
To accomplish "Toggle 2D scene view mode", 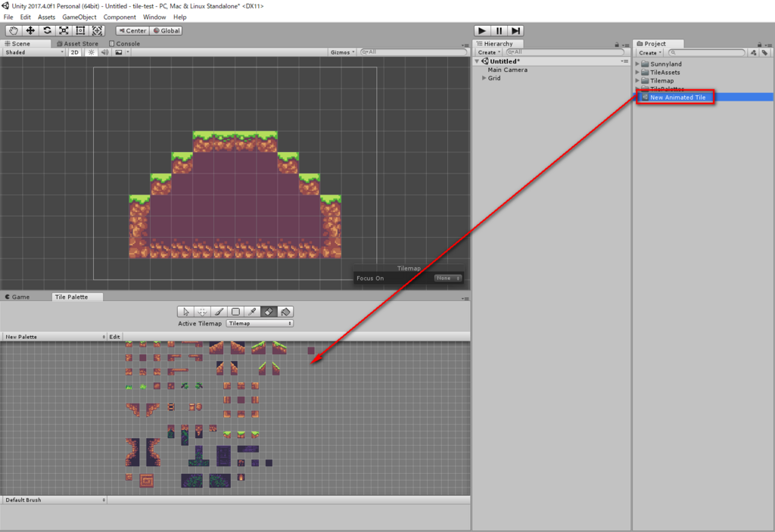I will tap(75, 52).
